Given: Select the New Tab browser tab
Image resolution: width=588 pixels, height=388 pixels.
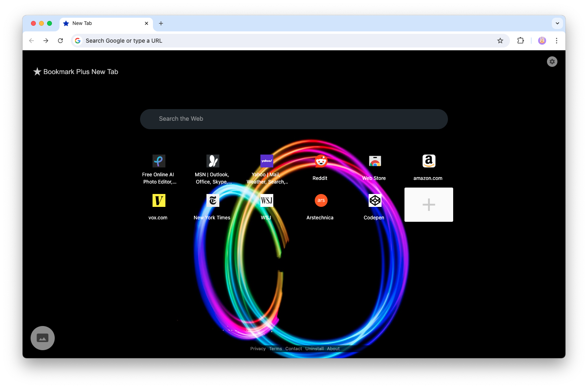Looking at the screenshot, I should coord(106,23).
